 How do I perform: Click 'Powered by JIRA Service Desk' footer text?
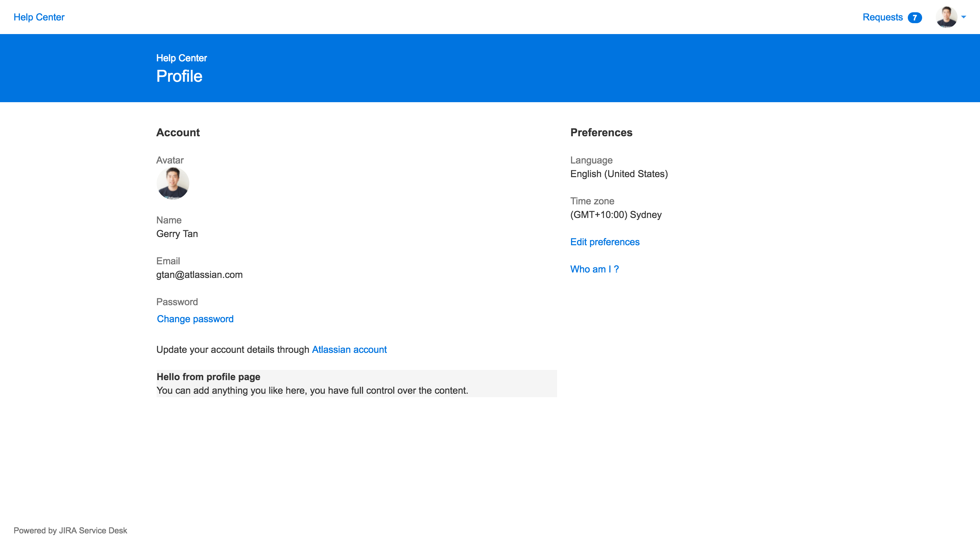[x=70, y=531]
